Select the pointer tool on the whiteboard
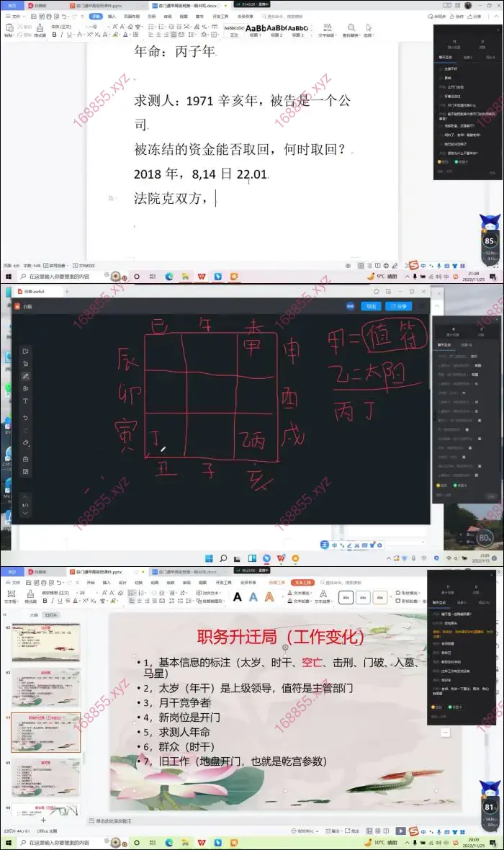 25,364
